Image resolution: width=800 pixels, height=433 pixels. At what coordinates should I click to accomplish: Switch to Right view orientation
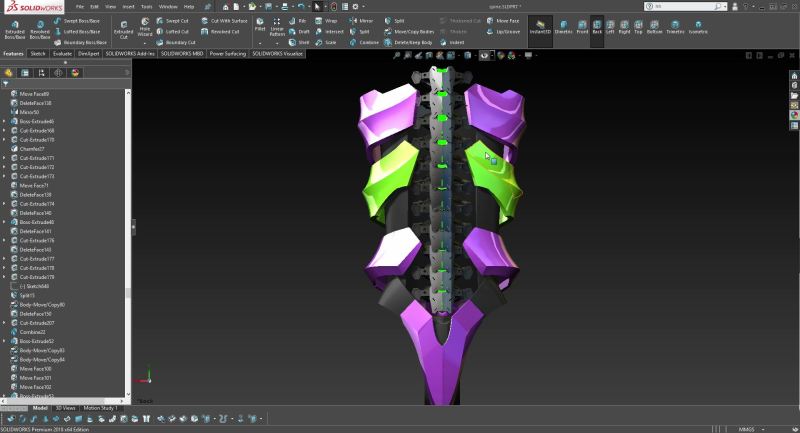click(x=624, y=27)
